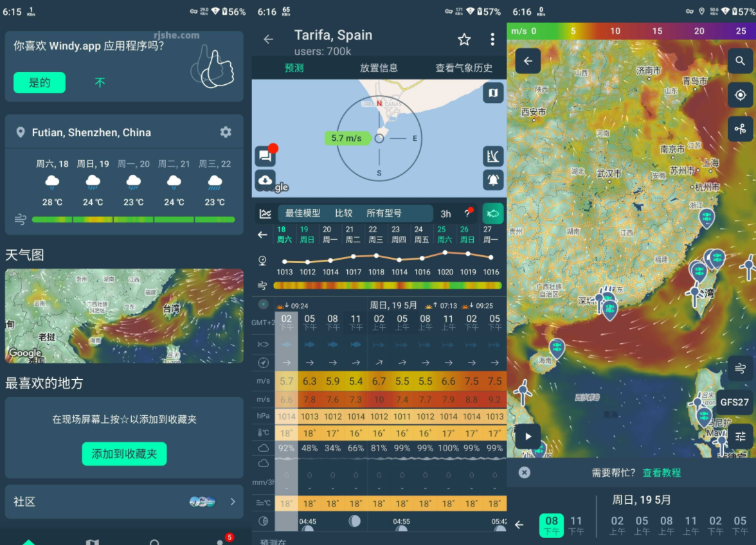Select the 最佳模型 option

[x=303, y=213]
